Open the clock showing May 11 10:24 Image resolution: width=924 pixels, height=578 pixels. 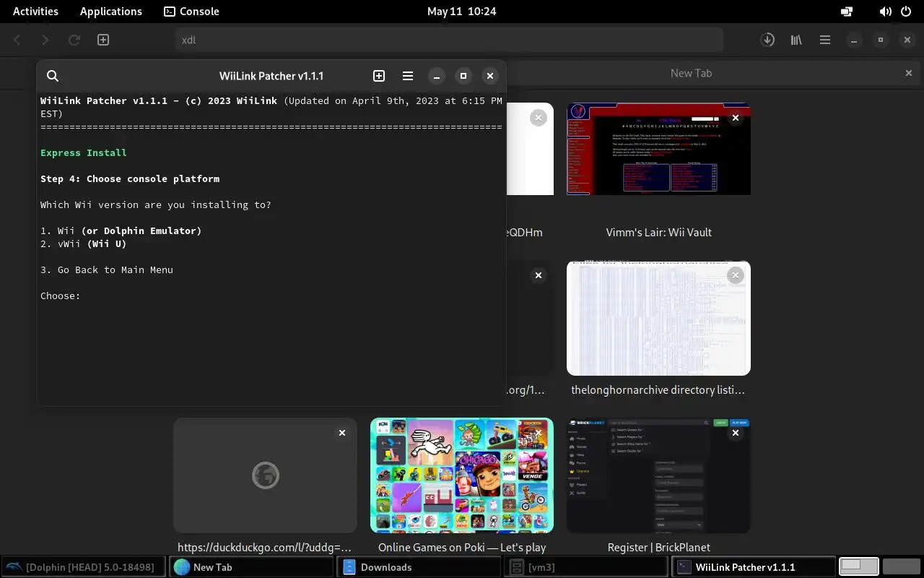(x=462, y=12)
